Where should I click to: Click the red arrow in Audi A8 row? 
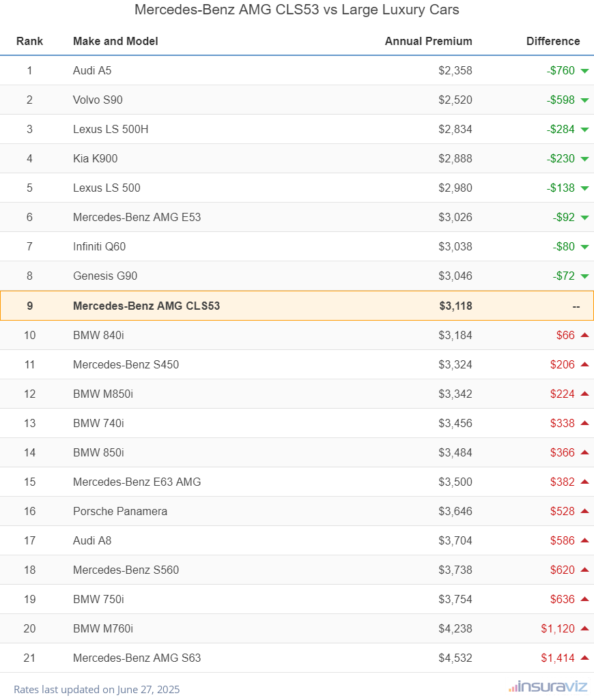click(584, 540)
